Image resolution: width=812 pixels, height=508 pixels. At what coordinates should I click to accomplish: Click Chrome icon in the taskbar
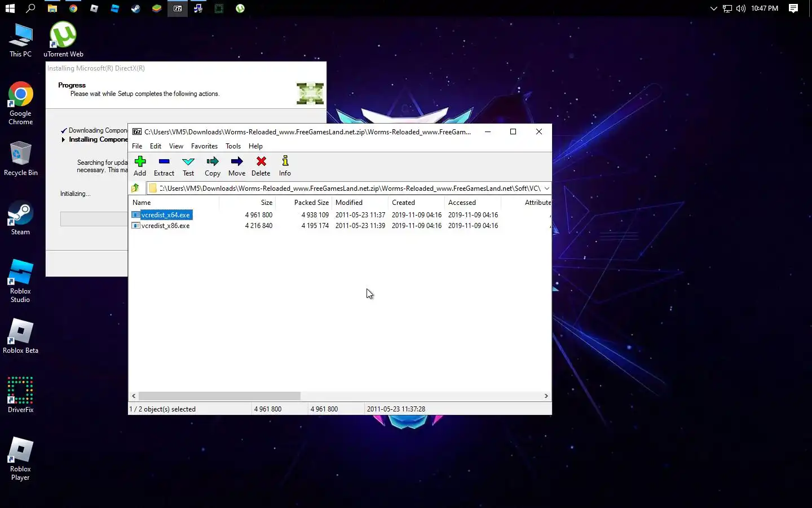pos(73,8)
